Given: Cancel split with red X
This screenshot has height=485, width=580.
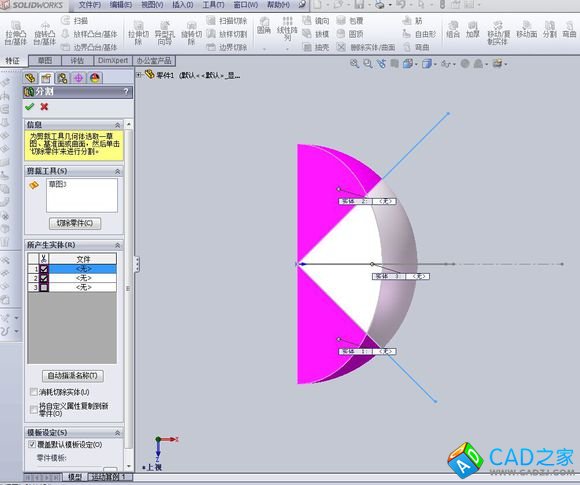Looking at the screenshot, I should point(44,107).
